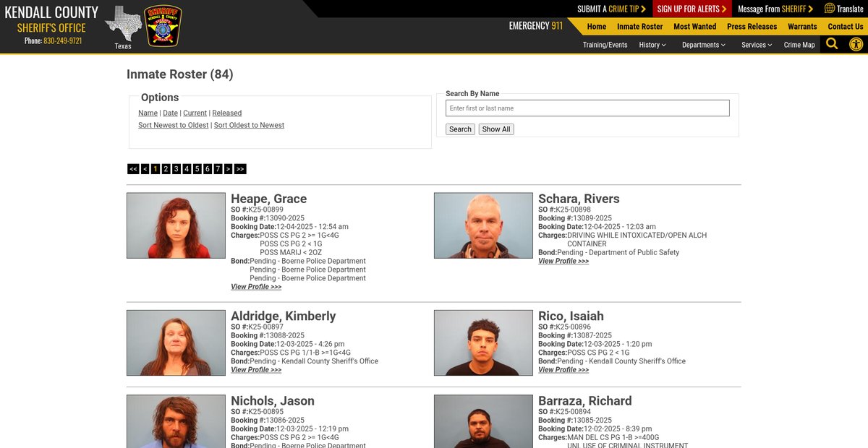The image size is (868, 448).
Task: Go to previous page with < button
Action: (x=145, y=169)
